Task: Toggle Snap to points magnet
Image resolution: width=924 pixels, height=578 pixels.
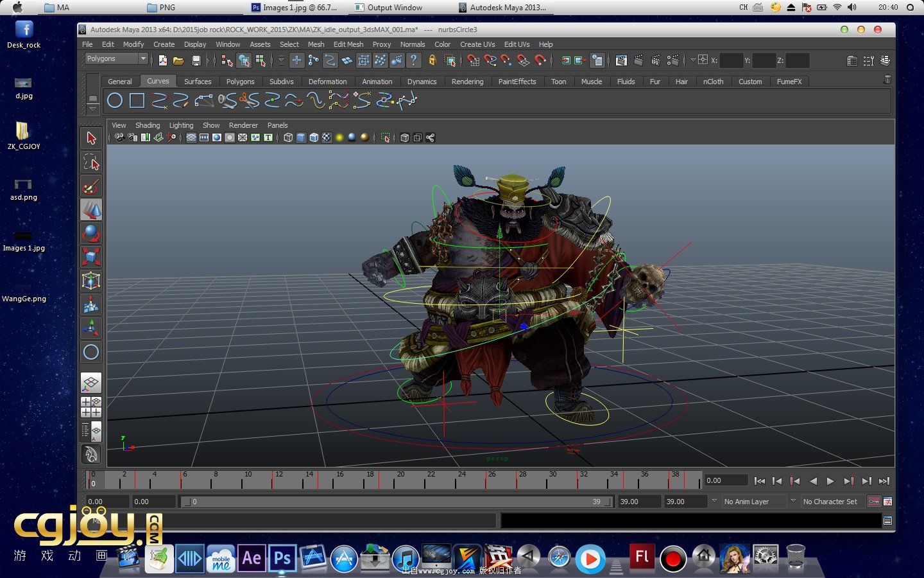Action: coord(507,60)
